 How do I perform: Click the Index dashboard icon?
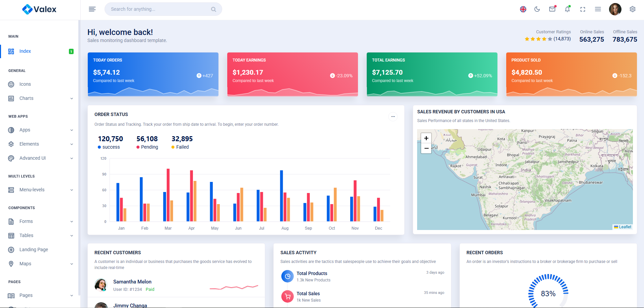11,51
